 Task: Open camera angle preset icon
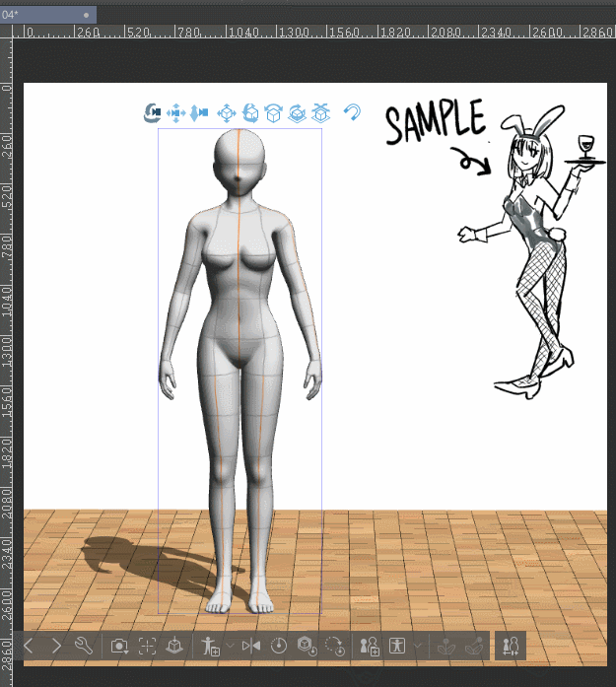tap(119, 646)
